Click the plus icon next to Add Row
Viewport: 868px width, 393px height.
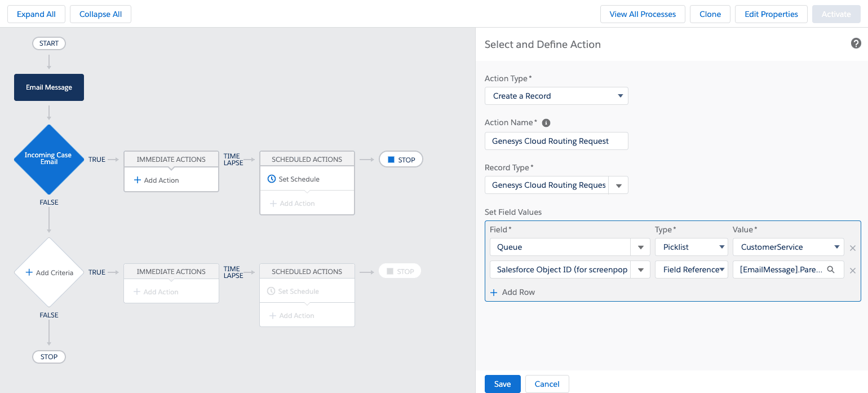coord(494,292)
